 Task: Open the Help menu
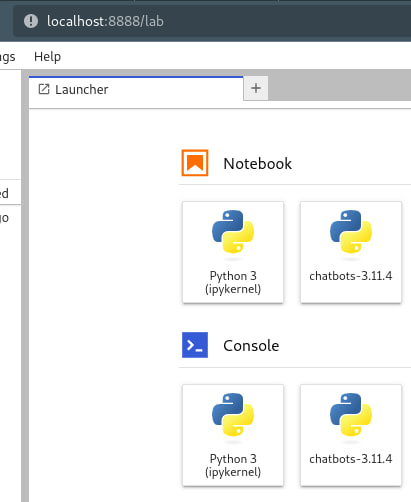click(47, 57)
